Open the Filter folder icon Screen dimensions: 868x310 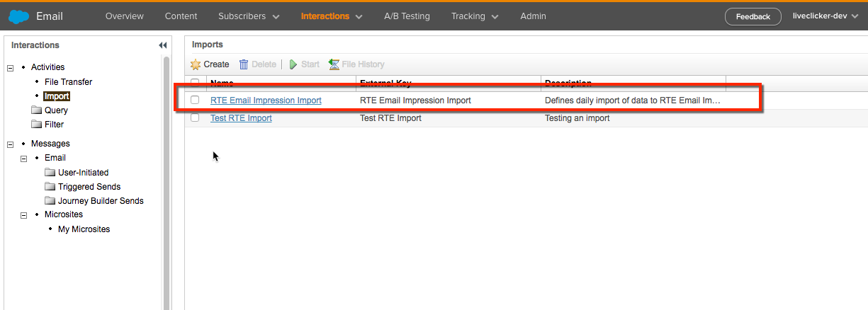(37, 125)
